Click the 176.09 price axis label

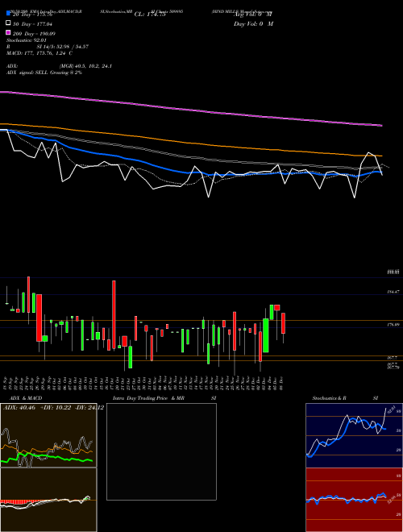pyautogui.click(x=393, y=325)
